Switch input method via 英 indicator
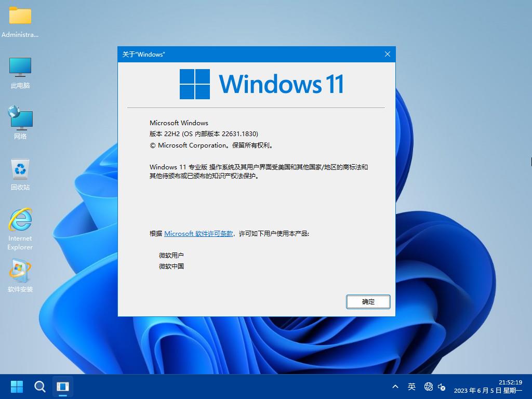Screen dimensions: 532x399 click(x=411, y=387)
